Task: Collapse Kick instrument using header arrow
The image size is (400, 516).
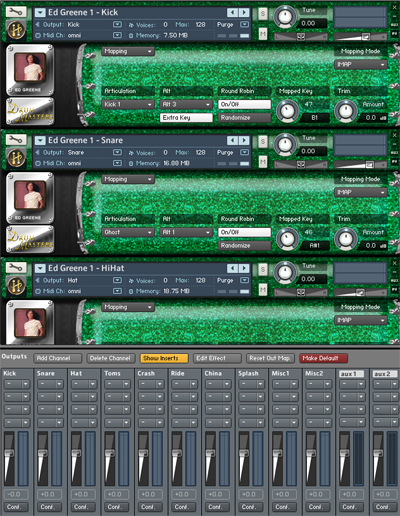Action: 40,13
